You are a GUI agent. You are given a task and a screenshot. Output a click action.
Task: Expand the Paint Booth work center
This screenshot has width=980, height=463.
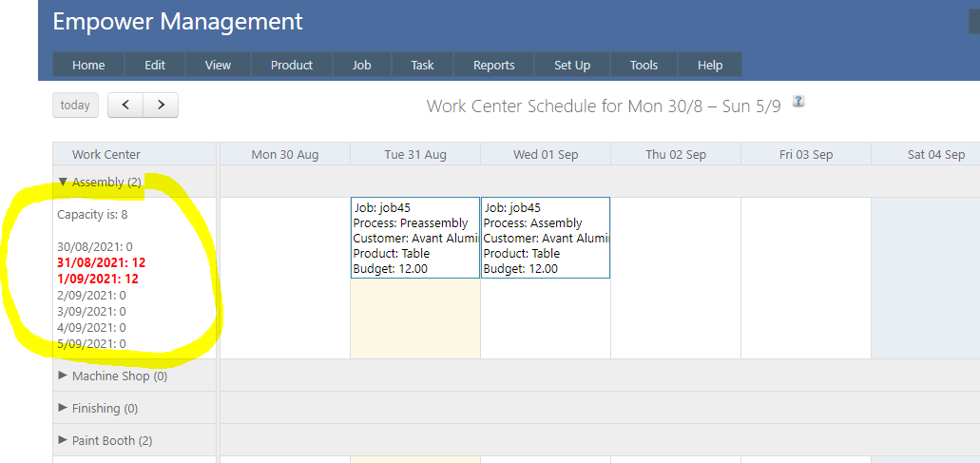click(64, 440)
